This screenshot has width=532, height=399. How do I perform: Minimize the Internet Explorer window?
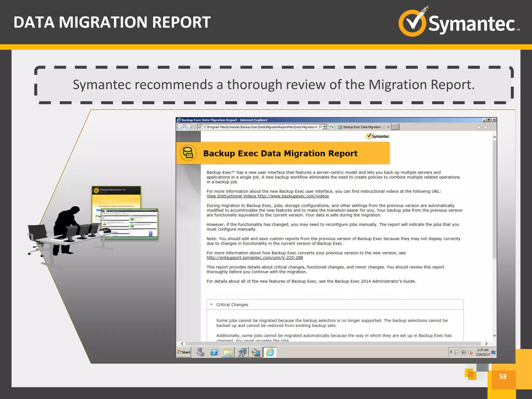click(x=484, y=120)
